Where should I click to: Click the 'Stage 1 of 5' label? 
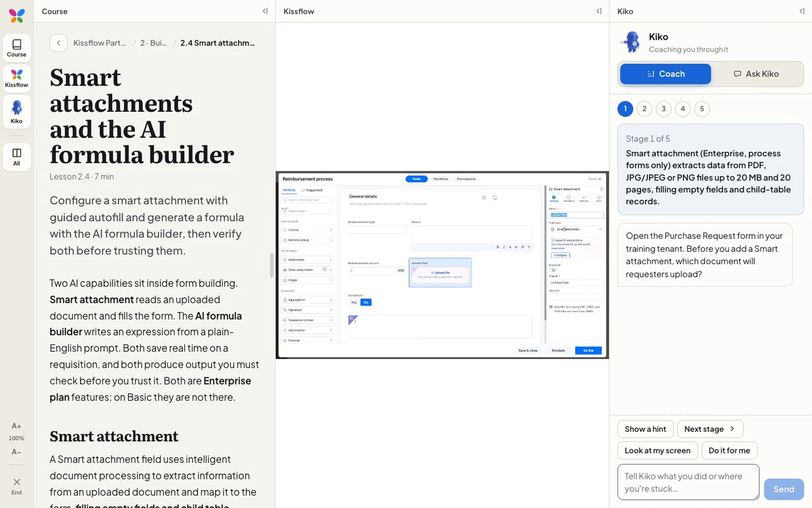pyautogui.click(x=648, y=139)
